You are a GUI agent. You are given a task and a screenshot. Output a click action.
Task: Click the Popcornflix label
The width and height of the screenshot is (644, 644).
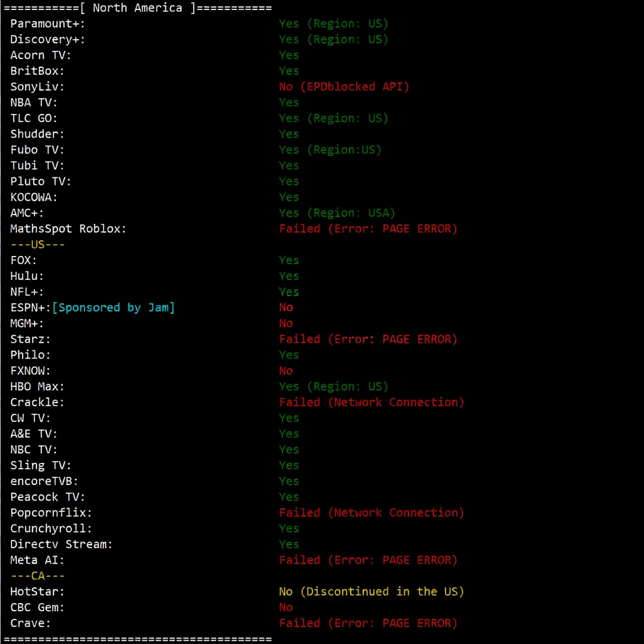coord(51,513)
